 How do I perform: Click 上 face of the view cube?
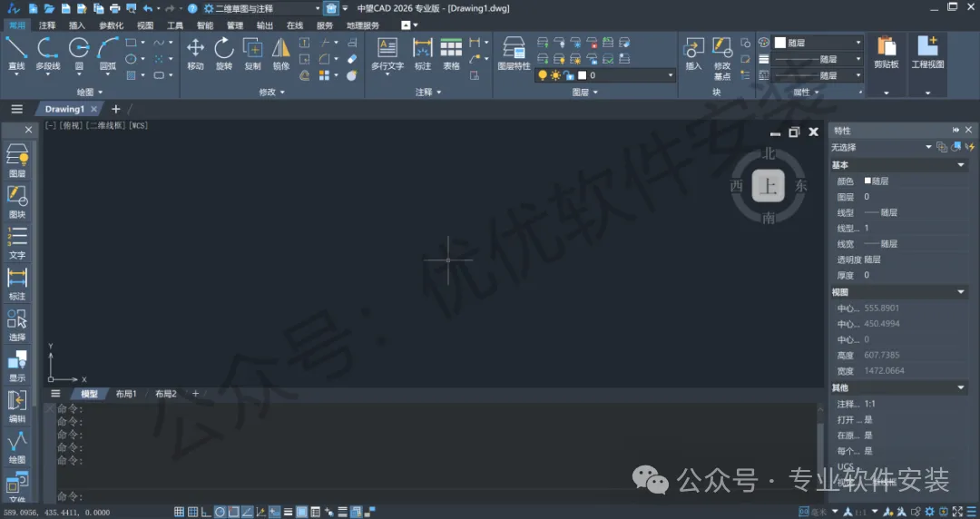[769, 186]
